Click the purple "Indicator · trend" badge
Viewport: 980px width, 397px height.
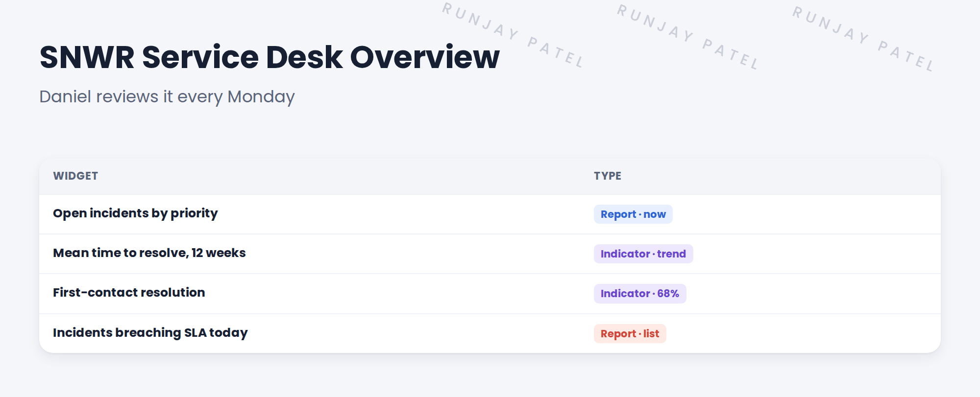pos(643,254)
